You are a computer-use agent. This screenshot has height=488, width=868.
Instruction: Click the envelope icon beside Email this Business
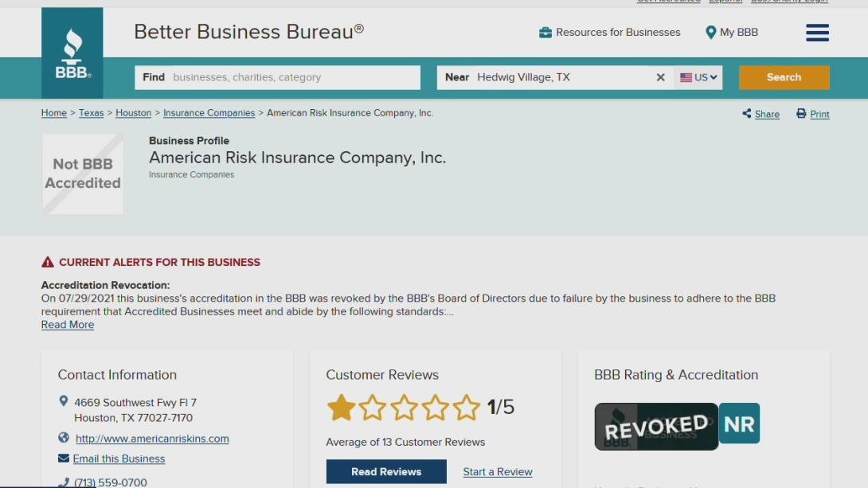[65, 458]
